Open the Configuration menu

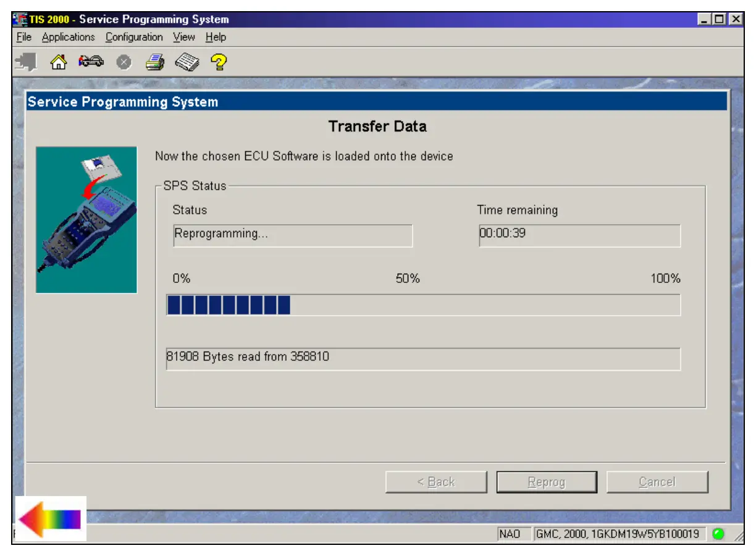click(134, 37)
